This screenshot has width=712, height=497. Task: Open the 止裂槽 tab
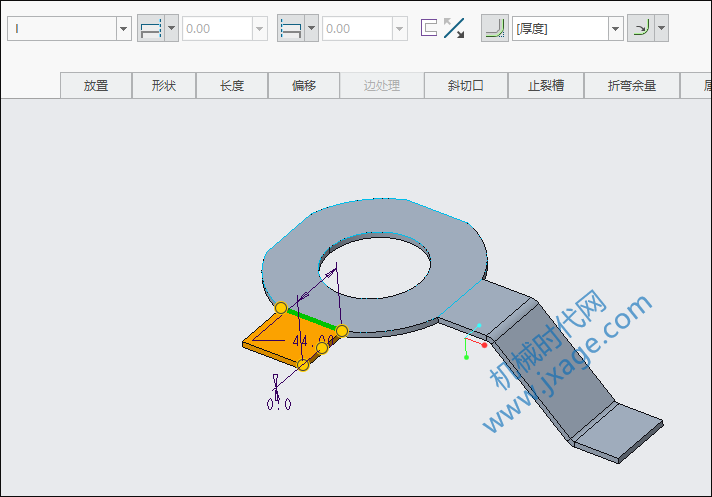(x=546, y=85)
